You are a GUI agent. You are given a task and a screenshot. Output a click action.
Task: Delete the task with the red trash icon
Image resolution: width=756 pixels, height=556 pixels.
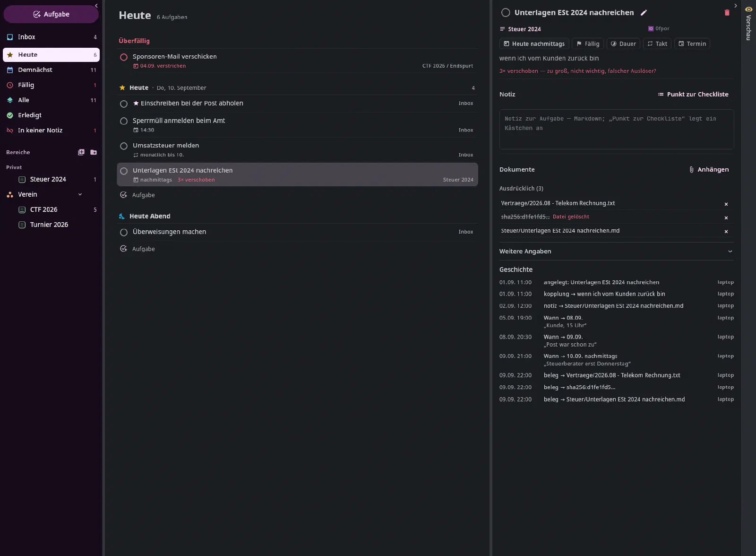point(727,13)
